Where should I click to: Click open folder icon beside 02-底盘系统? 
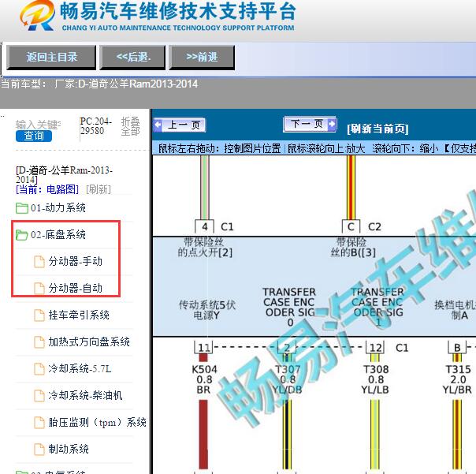click(x=22, y=235)
